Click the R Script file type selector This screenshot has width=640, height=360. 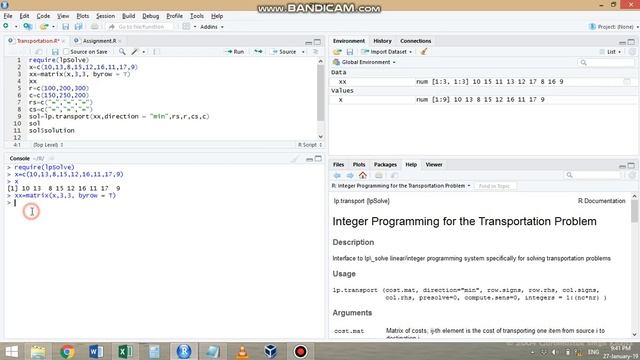coord(310,145)
